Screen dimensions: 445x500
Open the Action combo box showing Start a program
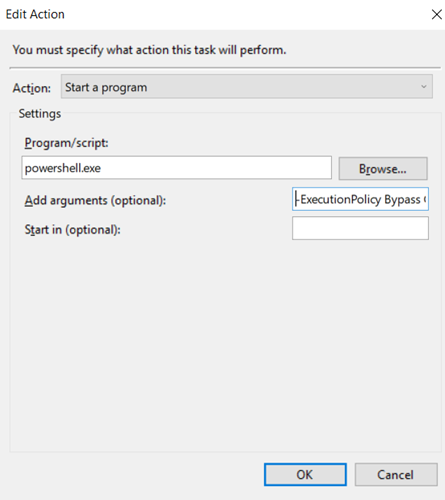[247, 87]
